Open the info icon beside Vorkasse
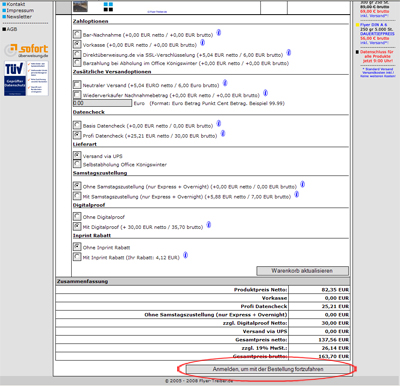 202,43
